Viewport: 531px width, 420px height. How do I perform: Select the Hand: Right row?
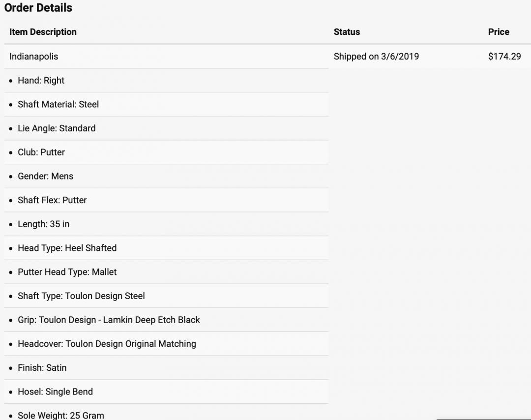[x=166, y=80]
